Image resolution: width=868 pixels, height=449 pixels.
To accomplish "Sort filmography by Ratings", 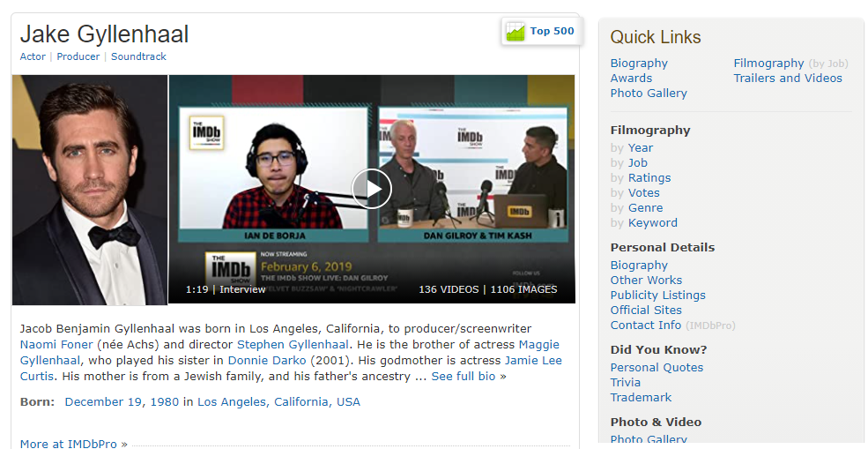I will [x=649, y=178].
